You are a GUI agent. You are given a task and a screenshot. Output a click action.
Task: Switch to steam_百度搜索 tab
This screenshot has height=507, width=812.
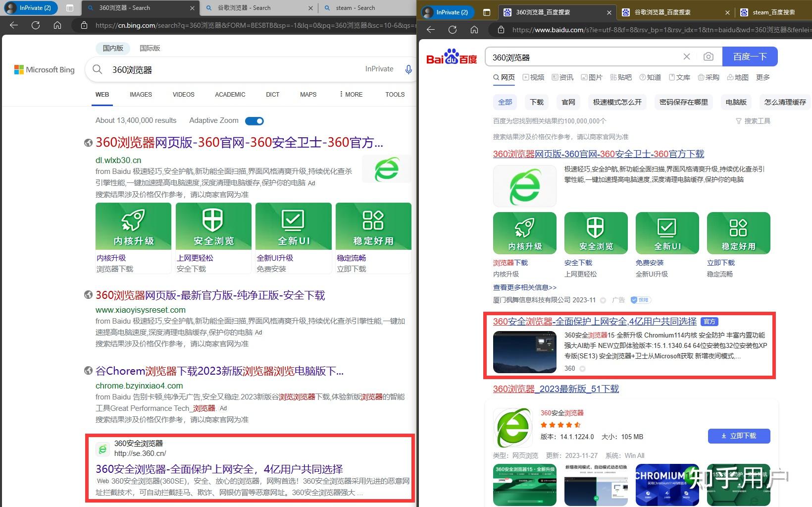pyautogui.click(x=774, y=12)
